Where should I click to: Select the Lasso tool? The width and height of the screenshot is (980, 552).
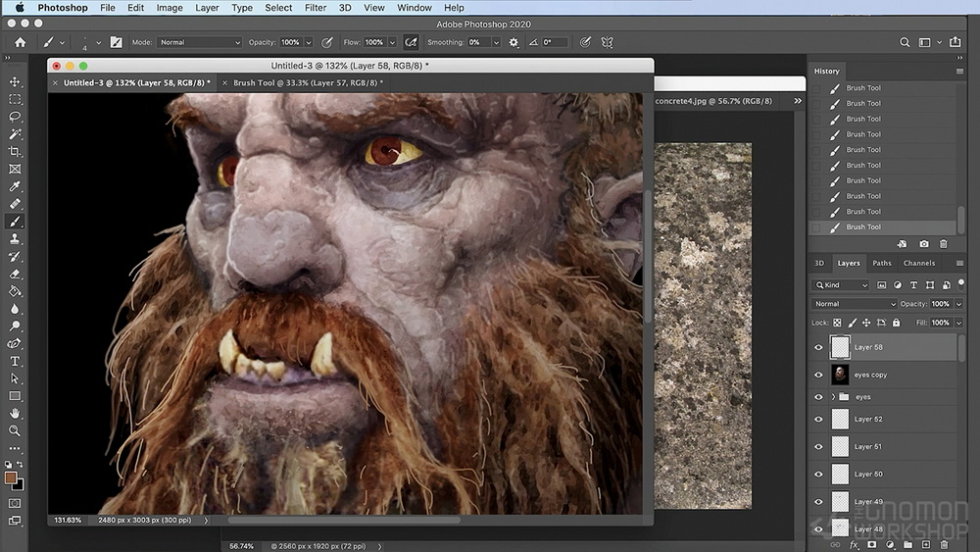[x=15, y=117]
